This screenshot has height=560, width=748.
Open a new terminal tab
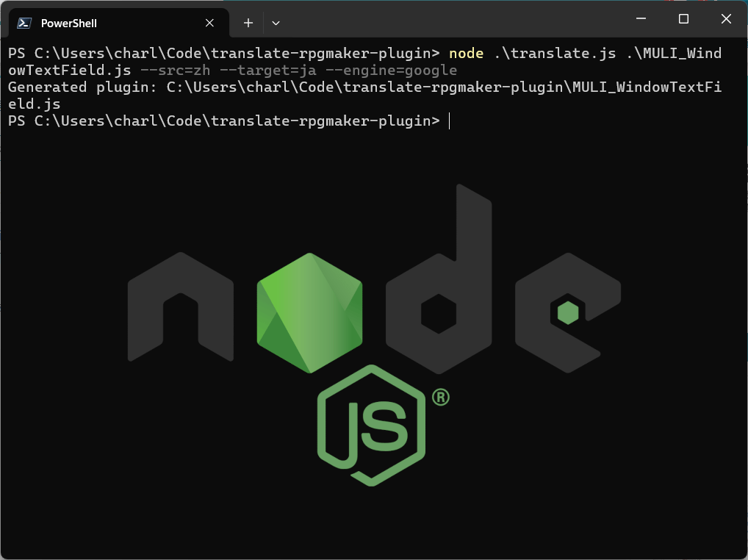tap(248, 23)
